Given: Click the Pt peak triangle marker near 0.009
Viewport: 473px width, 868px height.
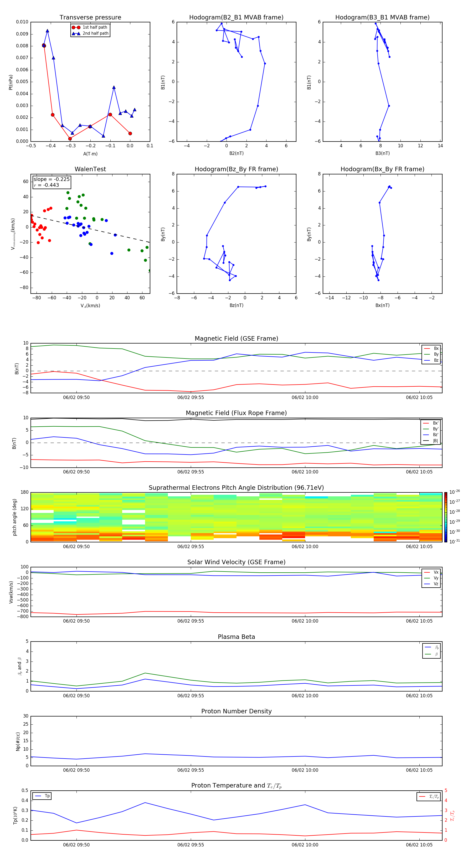Looking at the screenshot, I should point(48,31).
